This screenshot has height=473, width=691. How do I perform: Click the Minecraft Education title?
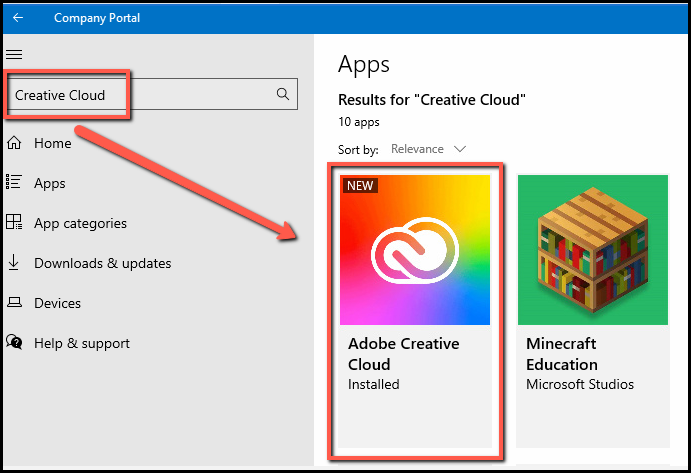[x=562, y=354]
